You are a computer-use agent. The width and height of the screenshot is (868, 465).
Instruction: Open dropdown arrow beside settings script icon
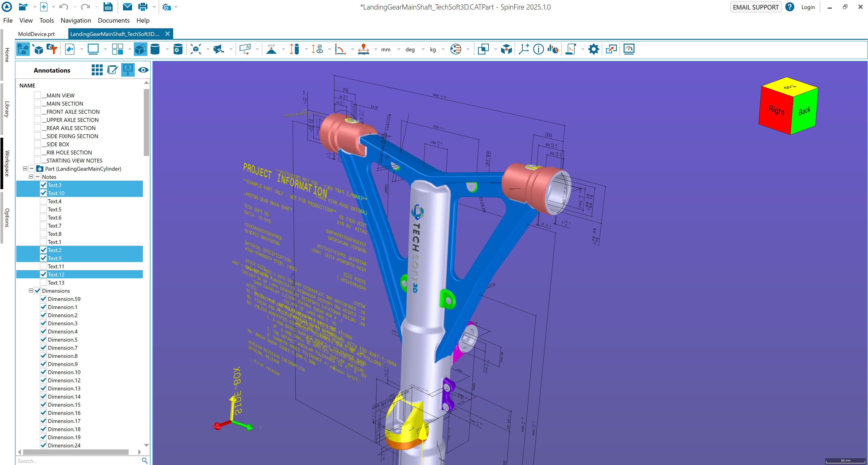coord(583,50)
